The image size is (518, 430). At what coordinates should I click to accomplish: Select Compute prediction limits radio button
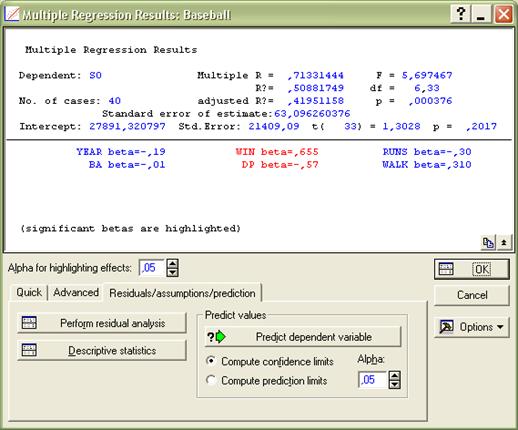point(211,380)
